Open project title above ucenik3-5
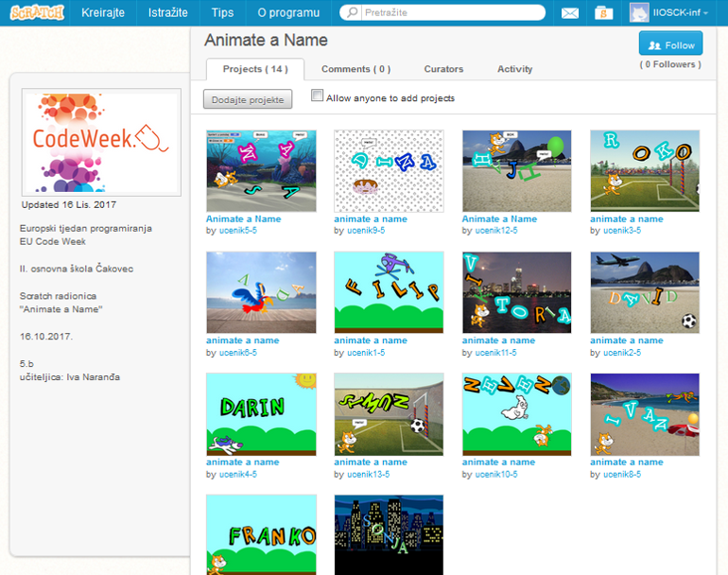728x575 pixels. [x=626, y=218]
